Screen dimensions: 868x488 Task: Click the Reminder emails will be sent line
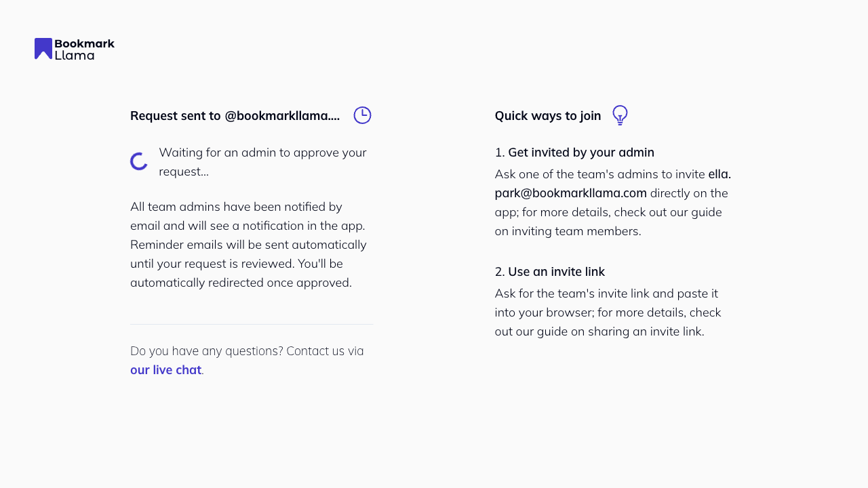(x=248, y=245)
